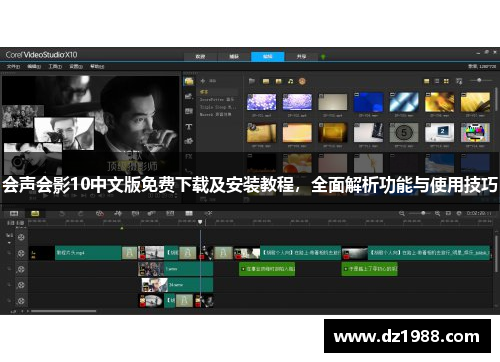Switch library to list view
This screenshot has height=362, width=500.
pyautogui.click(x=437, y=81)
